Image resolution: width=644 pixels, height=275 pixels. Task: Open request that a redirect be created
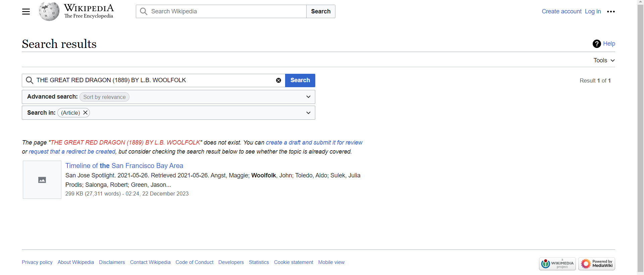tap(72, 152)
